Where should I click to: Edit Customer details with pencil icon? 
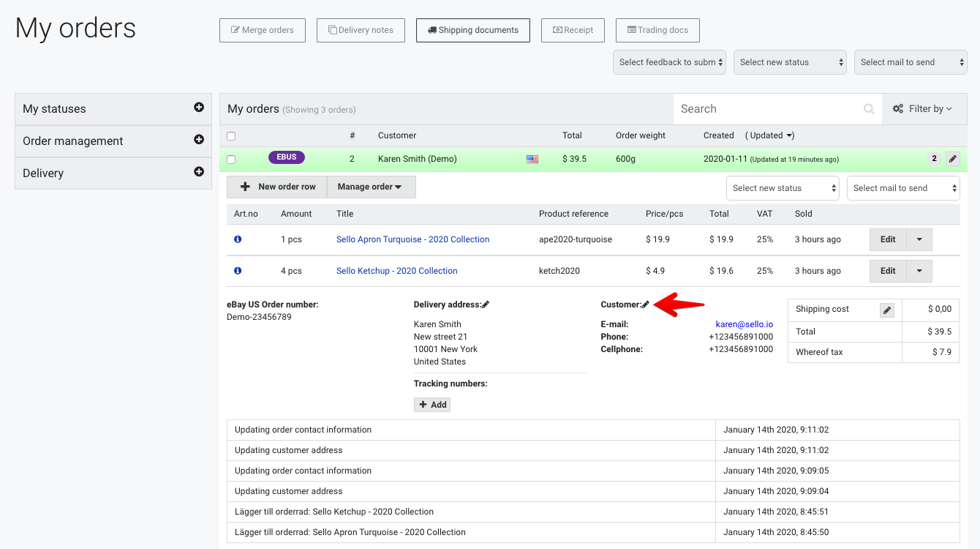pyautogui.click(x=645, y=305)
